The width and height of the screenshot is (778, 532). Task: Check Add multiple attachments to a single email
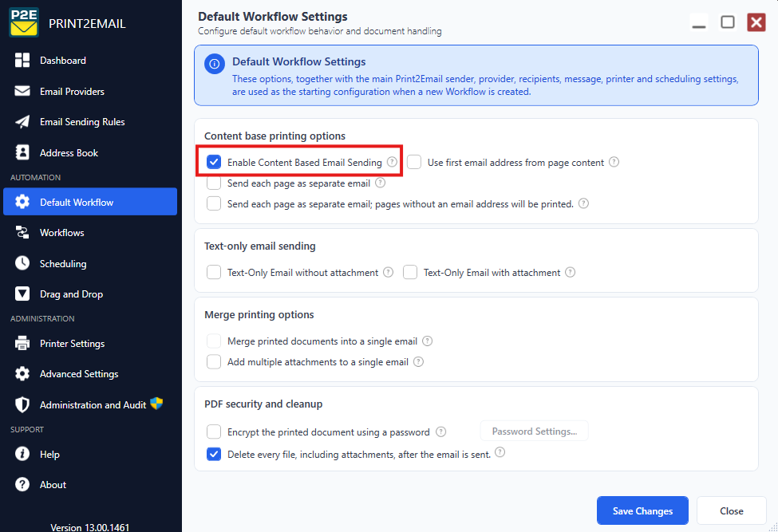[214, 362]
